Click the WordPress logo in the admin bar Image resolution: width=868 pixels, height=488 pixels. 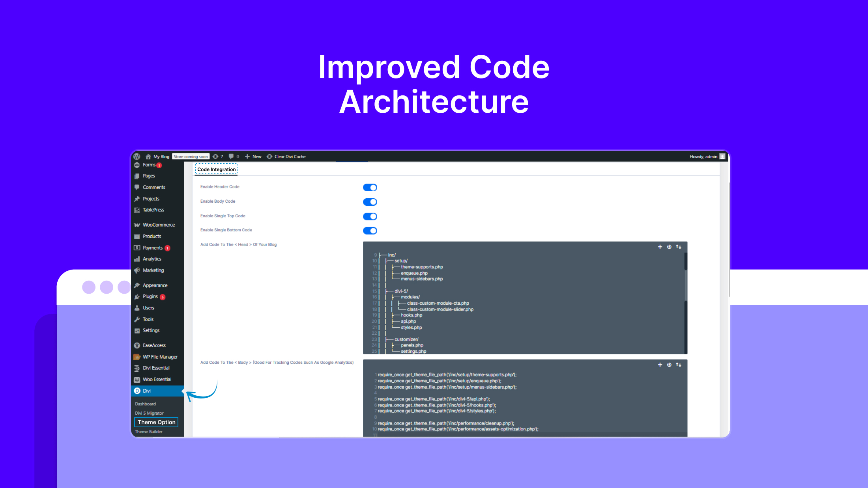(137, 156)
